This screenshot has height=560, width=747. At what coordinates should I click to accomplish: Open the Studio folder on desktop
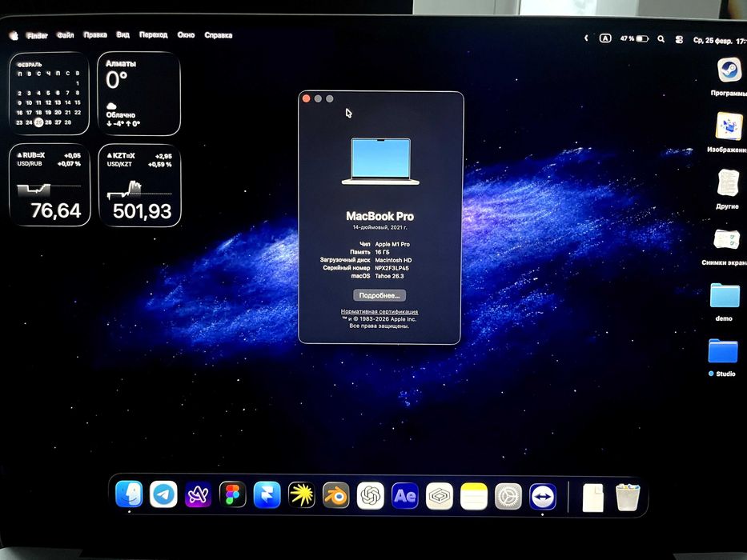pos(723,351)
